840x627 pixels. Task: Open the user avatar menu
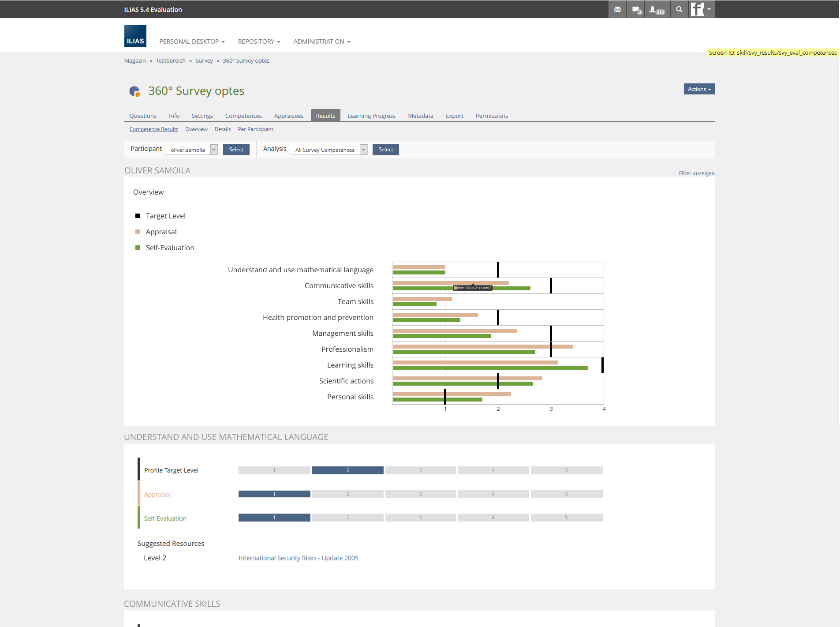click(x=701, y=9)
